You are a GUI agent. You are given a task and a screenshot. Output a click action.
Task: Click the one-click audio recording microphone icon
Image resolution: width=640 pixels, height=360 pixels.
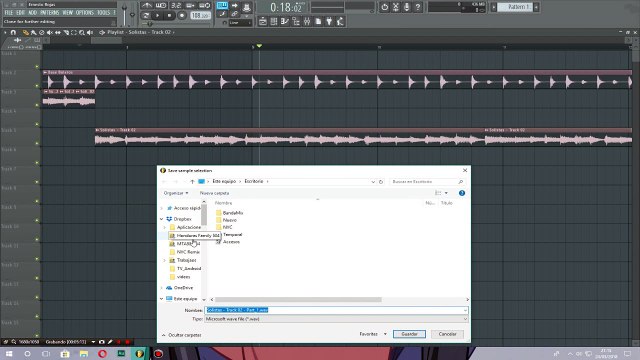point(407,7)
